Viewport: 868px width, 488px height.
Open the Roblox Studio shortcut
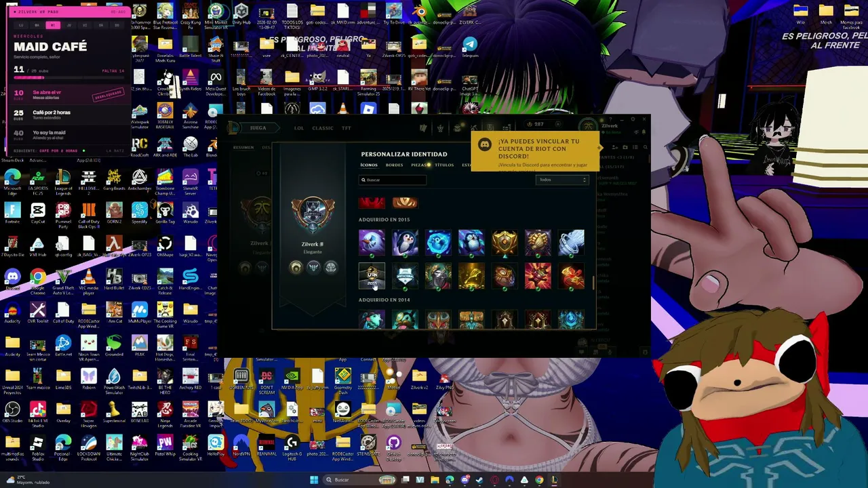coord(37,446)
